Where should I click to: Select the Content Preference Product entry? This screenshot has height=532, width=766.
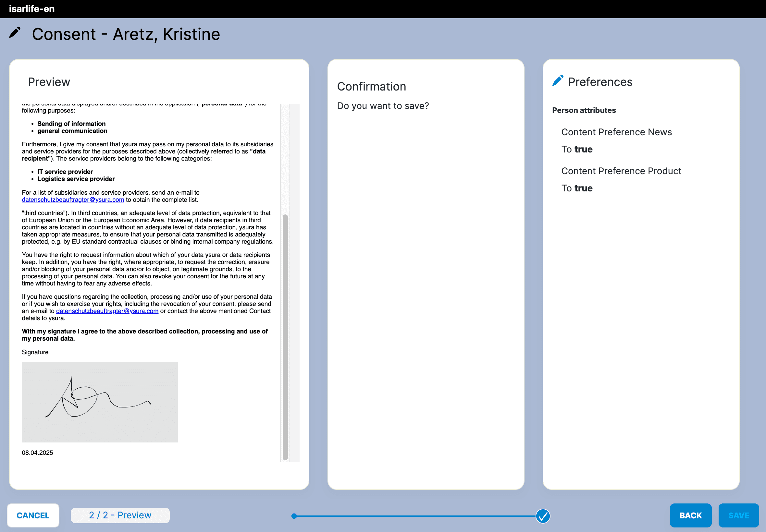pos(621,171)
